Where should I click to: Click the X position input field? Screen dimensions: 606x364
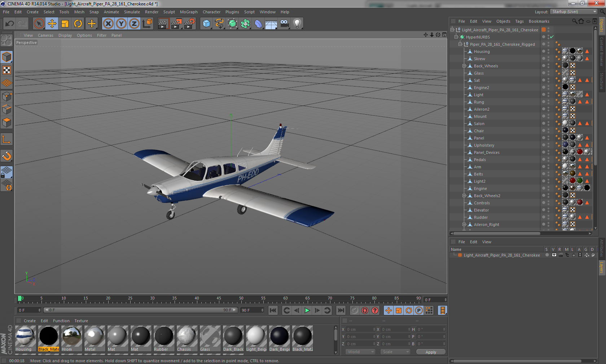click(x=361, y=329)
